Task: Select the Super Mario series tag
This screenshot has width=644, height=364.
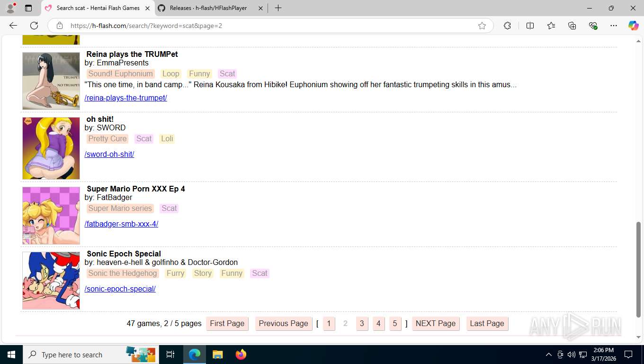Action: pos(120,208)
